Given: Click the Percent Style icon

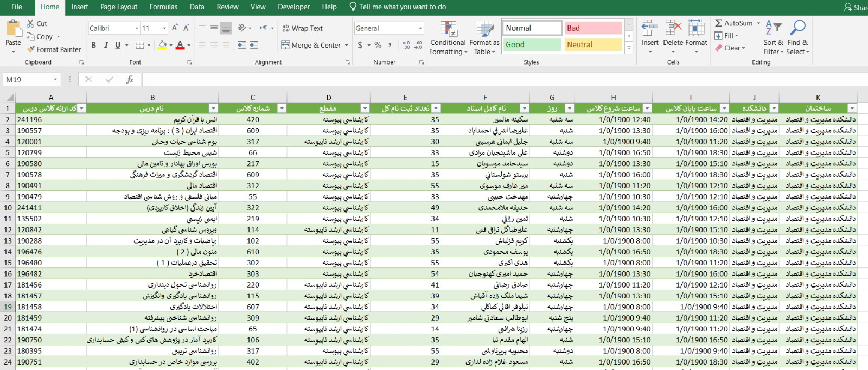Looking at the screenshot, I should coord(378,45).
